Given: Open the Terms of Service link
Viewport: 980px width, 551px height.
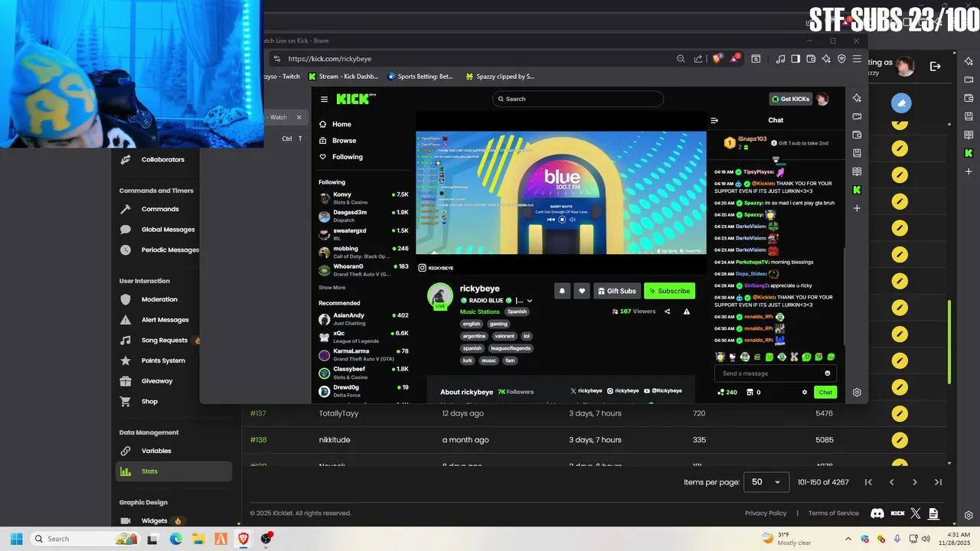Looking at the screenshot, I should coord(833,514).
